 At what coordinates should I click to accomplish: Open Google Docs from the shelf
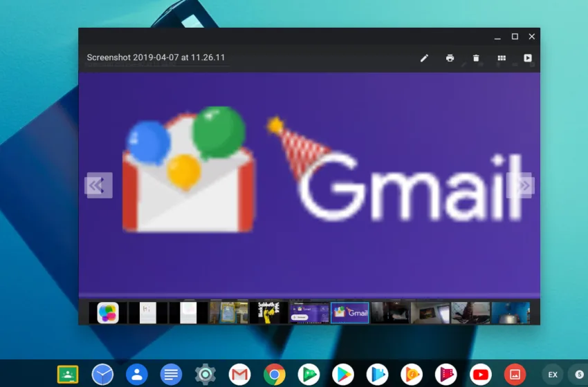[171, 375]
